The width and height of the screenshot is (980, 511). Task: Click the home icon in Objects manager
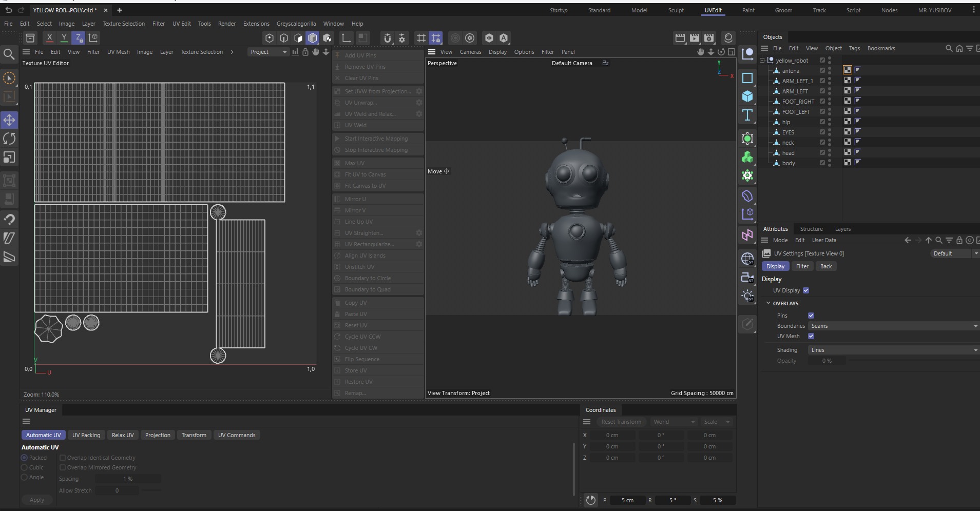(959, 48)
